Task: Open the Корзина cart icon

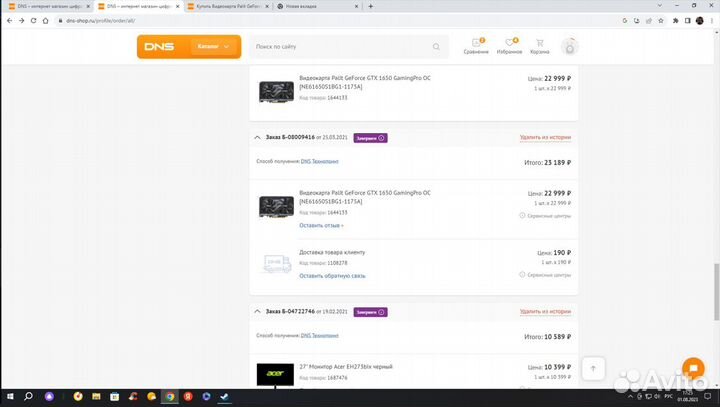Action: click(x=540, y=46)
